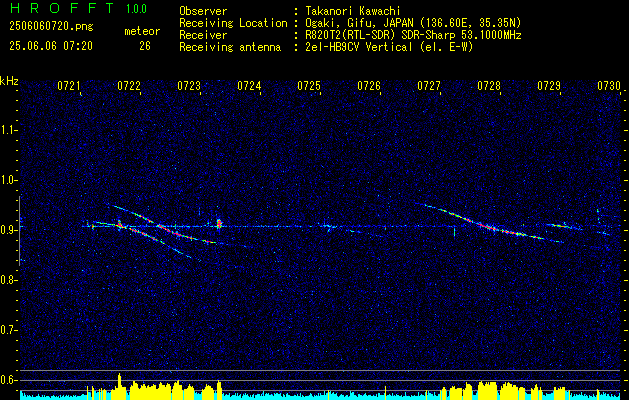Click the 'Receiving antenna' field label
The image size is (629, 400).
pyautogui.click(x=230, y=47)
